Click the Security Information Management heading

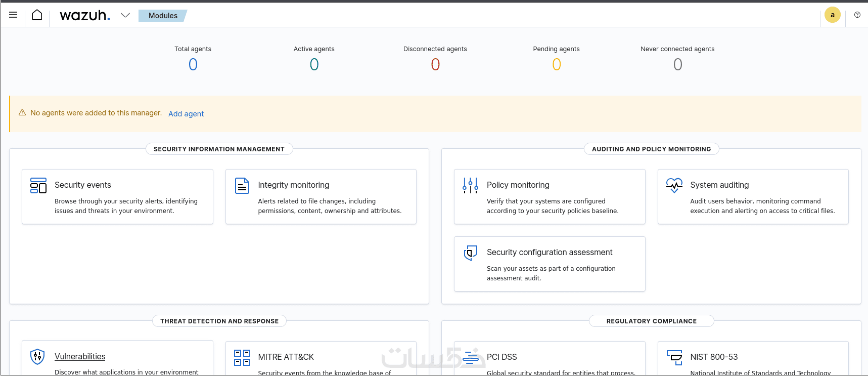tap(219, 149)
